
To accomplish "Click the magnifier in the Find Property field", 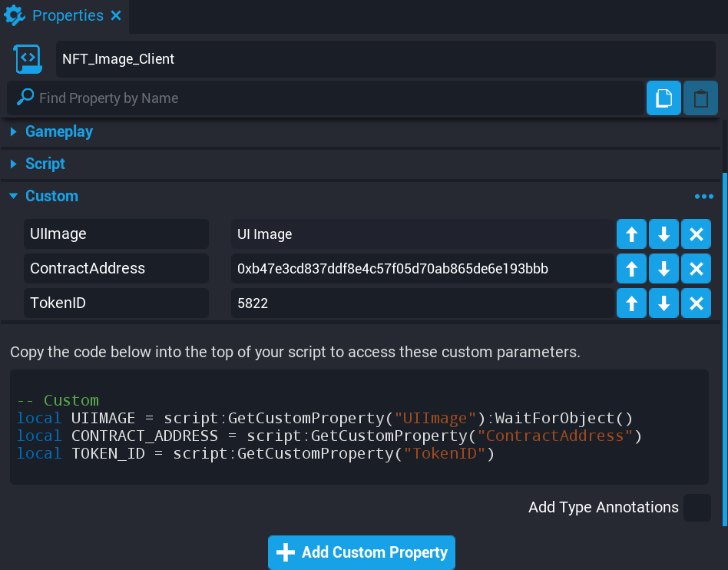I will [24, 98].
